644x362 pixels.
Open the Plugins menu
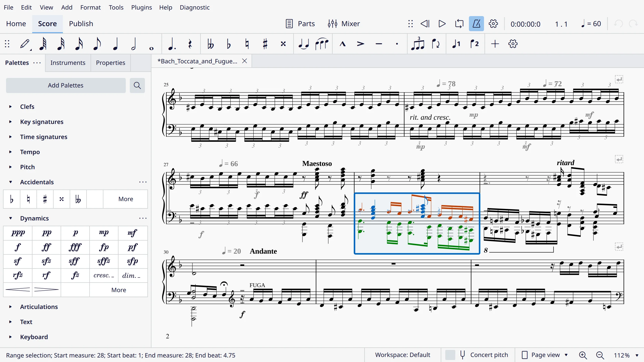pyautogui.click(x=141, y=7)
